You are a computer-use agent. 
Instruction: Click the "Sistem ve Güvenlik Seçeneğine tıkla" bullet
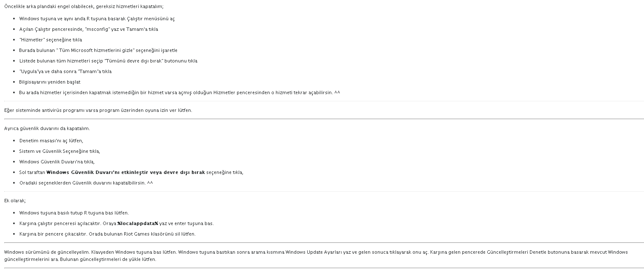(x=60, y=151)
